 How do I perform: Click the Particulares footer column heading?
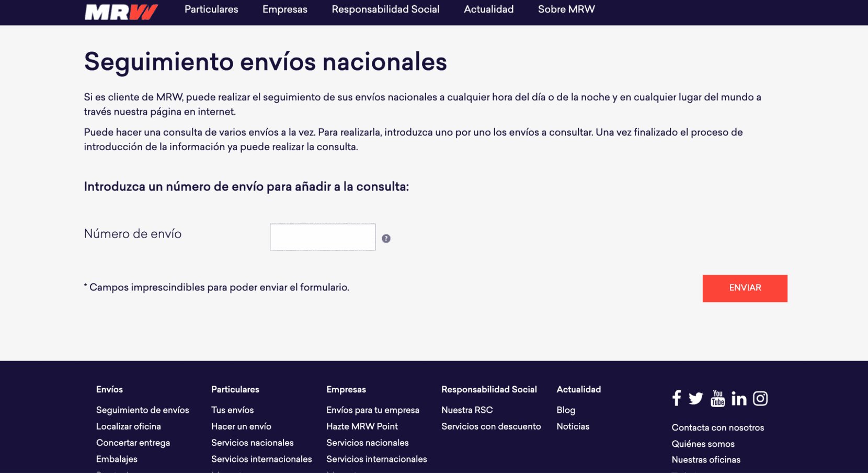235,389
